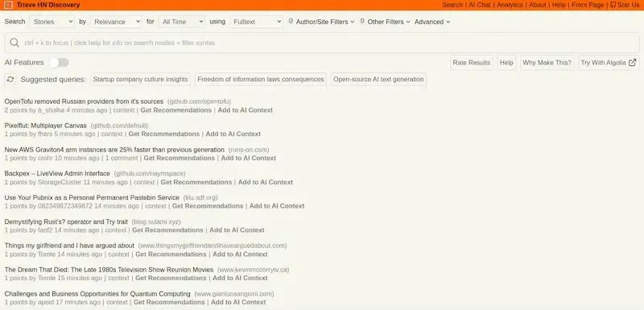Image resolution: width=644 pixels, height=310 pixels.
Task: Toggle the AI Features switch
Action: click(x=59, y=63)
